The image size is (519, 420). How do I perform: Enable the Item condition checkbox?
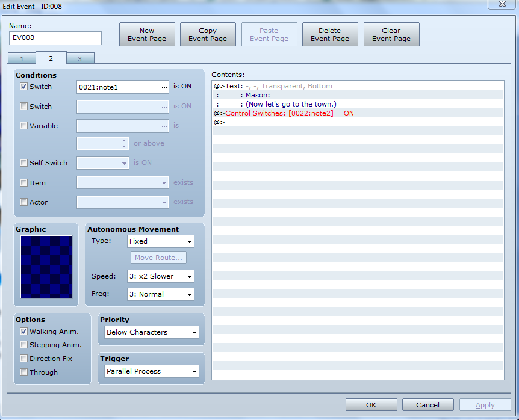[x=23, y=182]
